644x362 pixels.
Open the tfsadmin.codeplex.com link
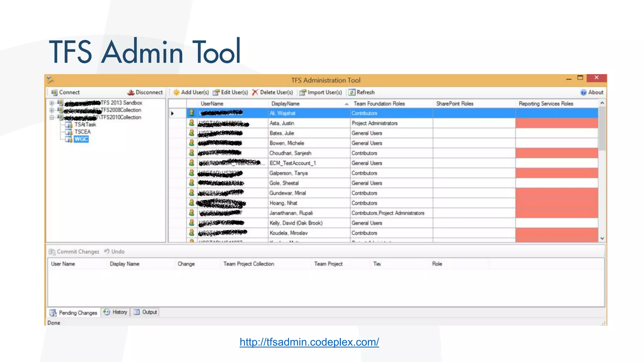click(309, 342)
